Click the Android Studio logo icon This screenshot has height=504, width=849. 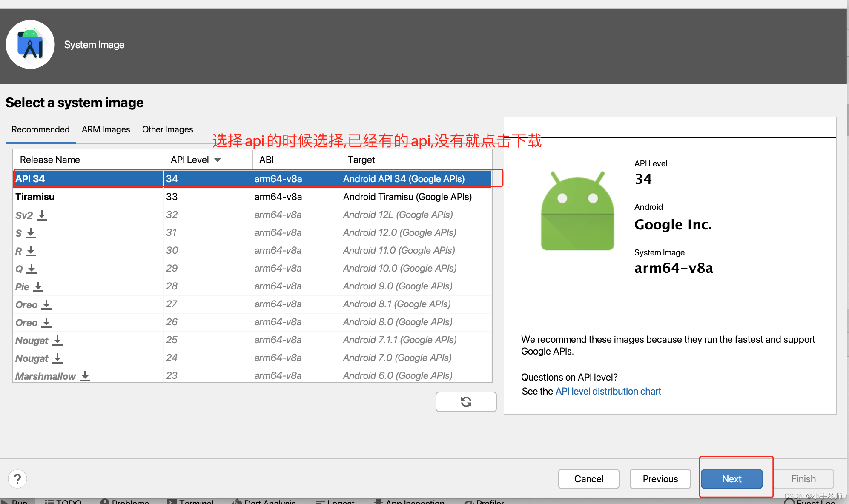click(30, 45)
